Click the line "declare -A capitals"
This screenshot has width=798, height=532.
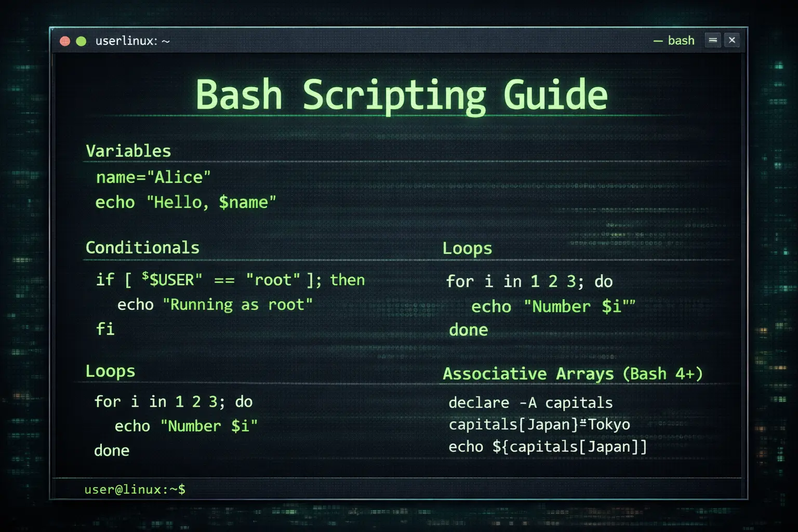[530, 403]
